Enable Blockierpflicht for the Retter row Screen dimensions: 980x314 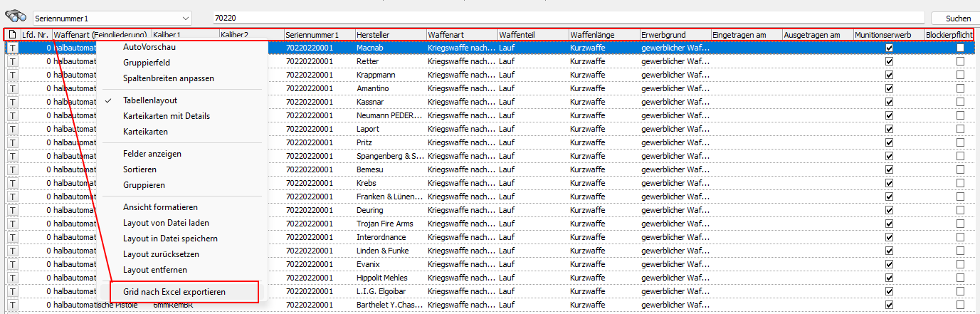tap(960, 61)
